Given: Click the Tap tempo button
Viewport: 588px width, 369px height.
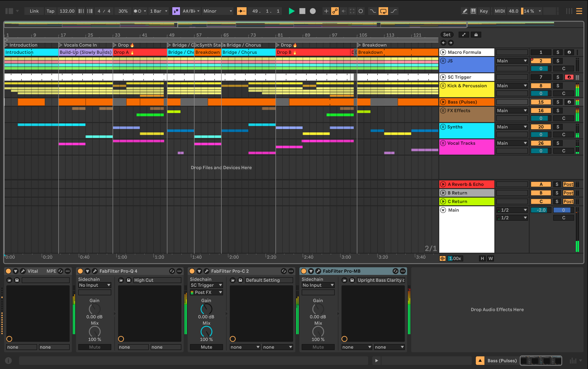Looking at the screenshot, I should [50, 11].
